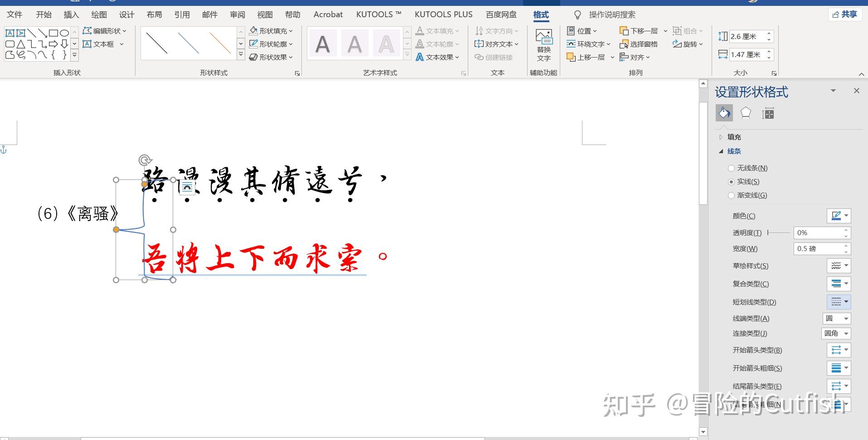Screen dimensions: 868x440
Task: Open the Effects pentagon tab
Action: tap(746, 113)
